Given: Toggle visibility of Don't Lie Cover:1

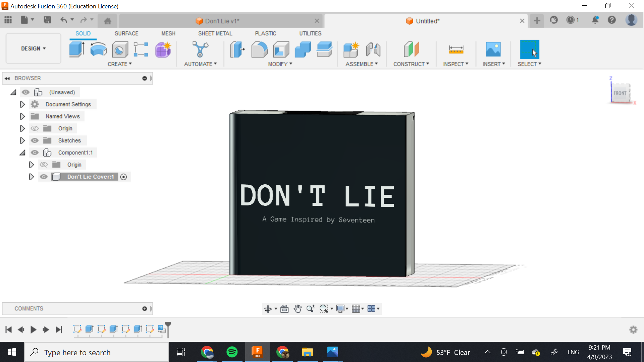Looking at the screenshot, I should [44, 177].
